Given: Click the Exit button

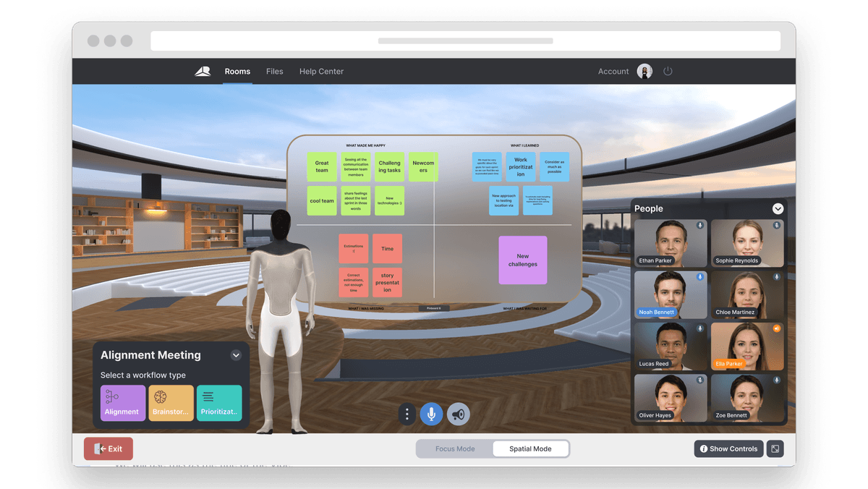Looking at the screenshot, I should pyautogui.click(x=108, y=448).
